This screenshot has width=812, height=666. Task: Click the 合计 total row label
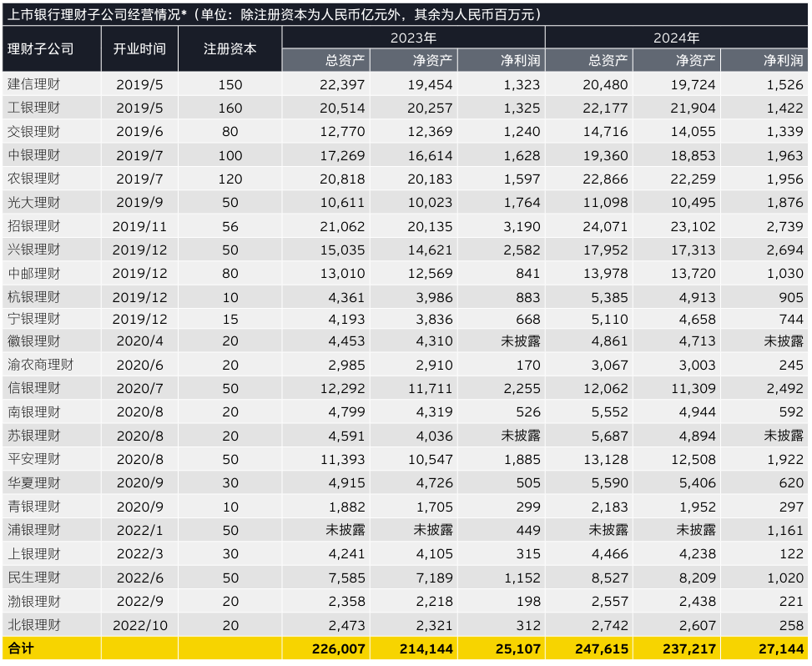point(19,648)
